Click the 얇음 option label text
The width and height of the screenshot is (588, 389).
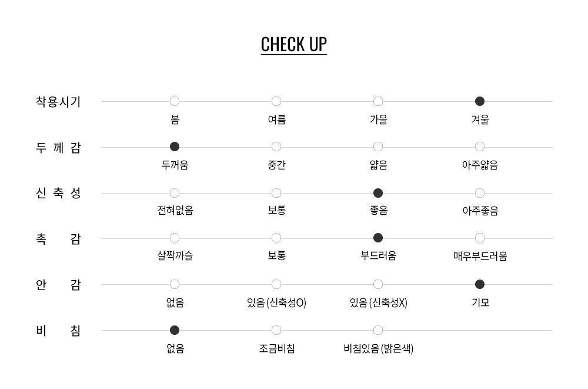pos(378,165)
